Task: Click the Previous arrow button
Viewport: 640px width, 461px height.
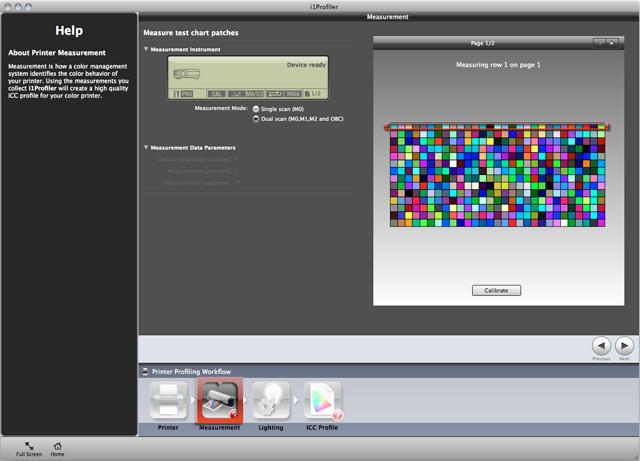Action: [601, 346]
